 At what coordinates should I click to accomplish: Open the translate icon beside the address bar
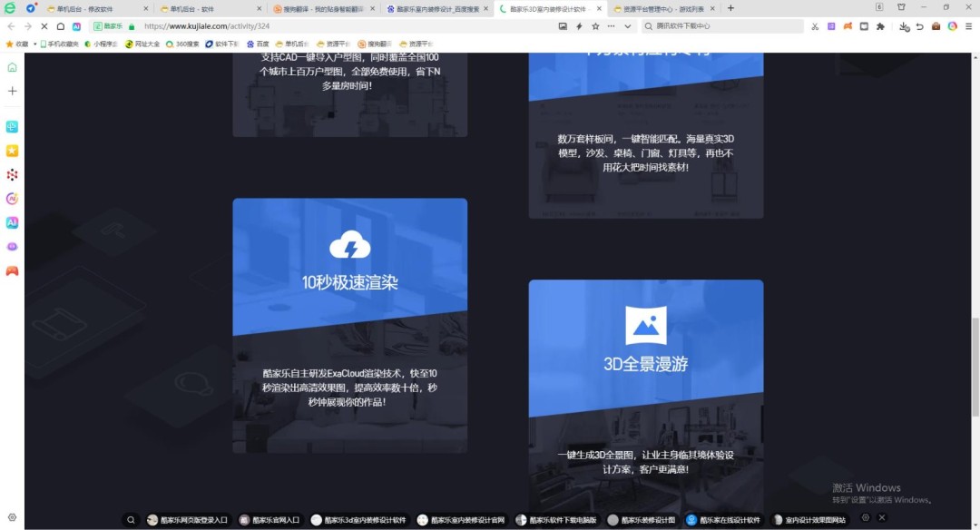863,26
